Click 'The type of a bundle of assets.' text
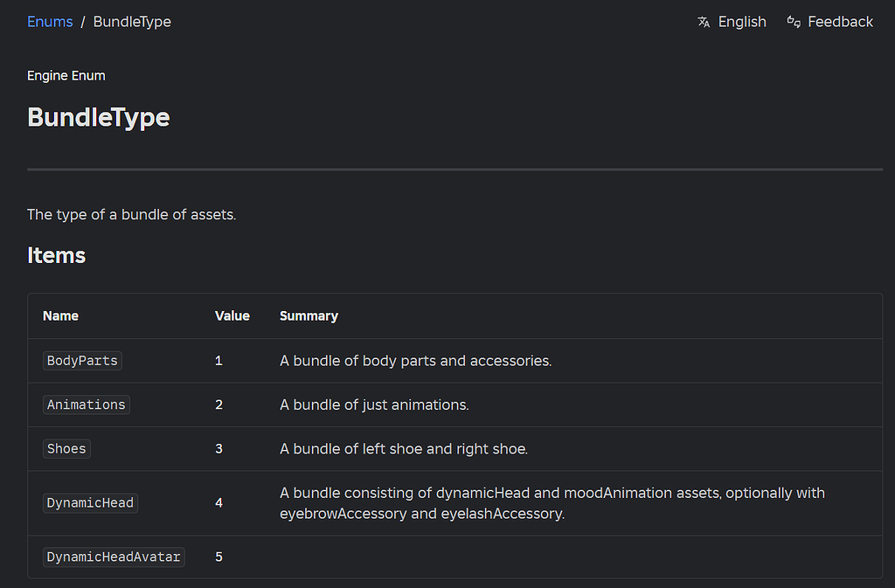The height and width of the screenshot is (588, 895). pyautogui.click(x=131, y=214)
